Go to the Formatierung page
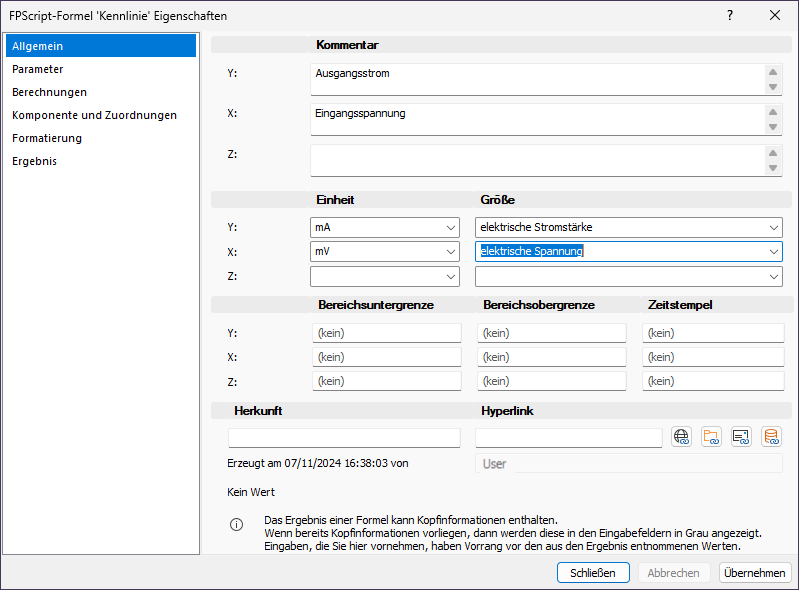Viewport: 799px width, 590px height. 47,138
